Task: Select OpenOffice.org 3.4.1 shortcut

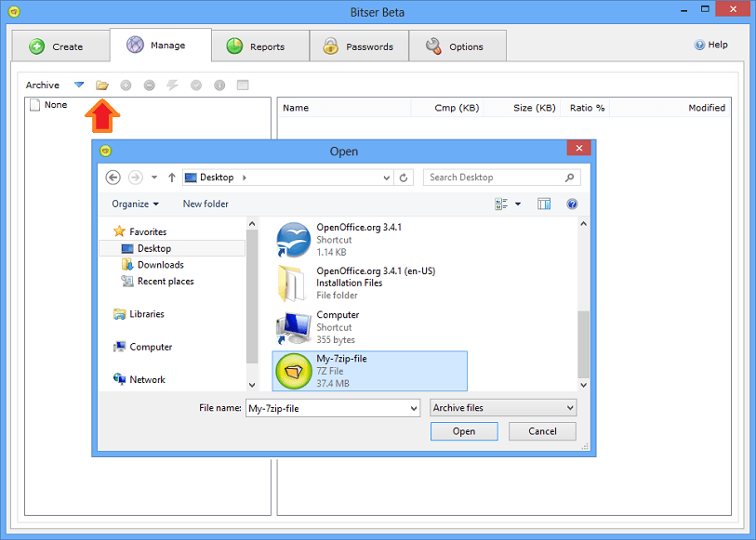Action: coord(370,240)
